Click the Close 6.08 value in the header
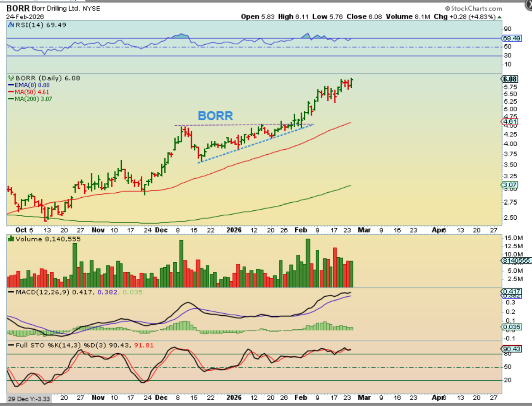 tap(364, 16)
